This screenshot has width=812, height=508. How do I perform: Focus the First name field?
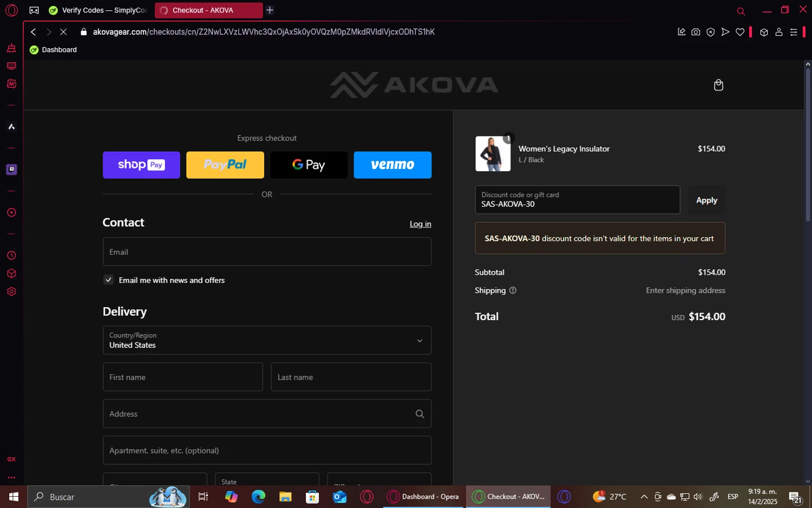point(182,377)
